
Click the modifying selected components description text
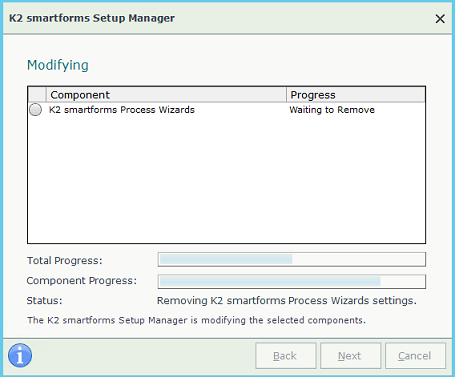click(196, 320)
